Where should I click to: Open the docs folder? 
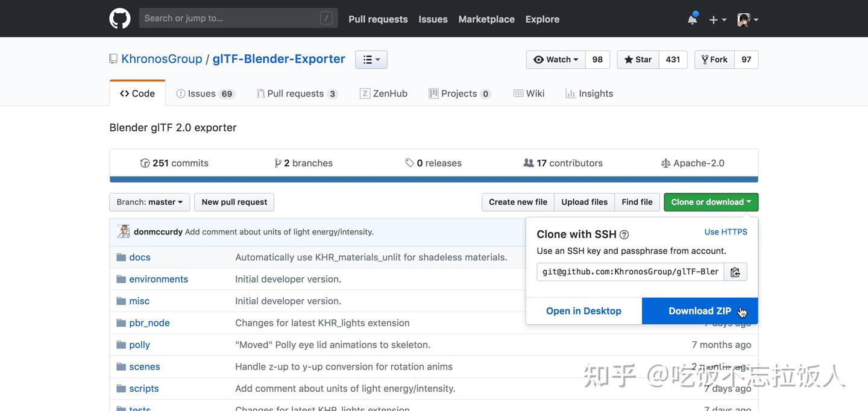[140, 257]
